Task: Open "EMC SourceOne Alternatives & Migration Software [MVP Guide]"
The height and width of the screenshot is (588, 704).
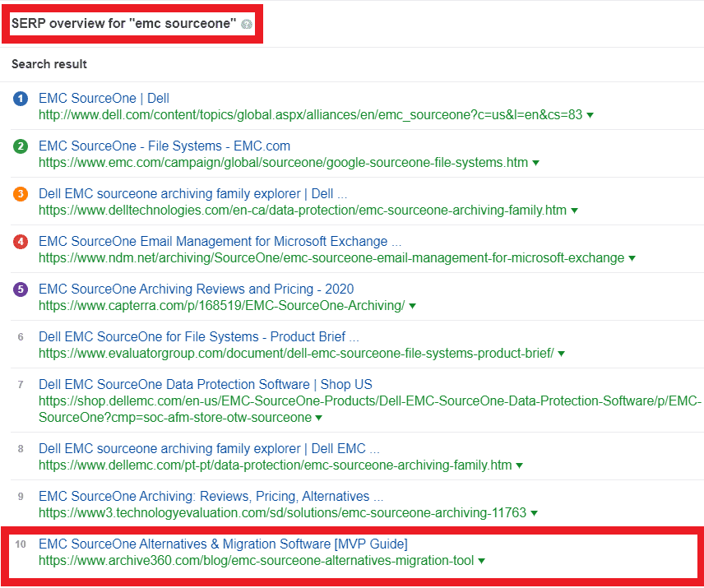Action: pos(223,544)
